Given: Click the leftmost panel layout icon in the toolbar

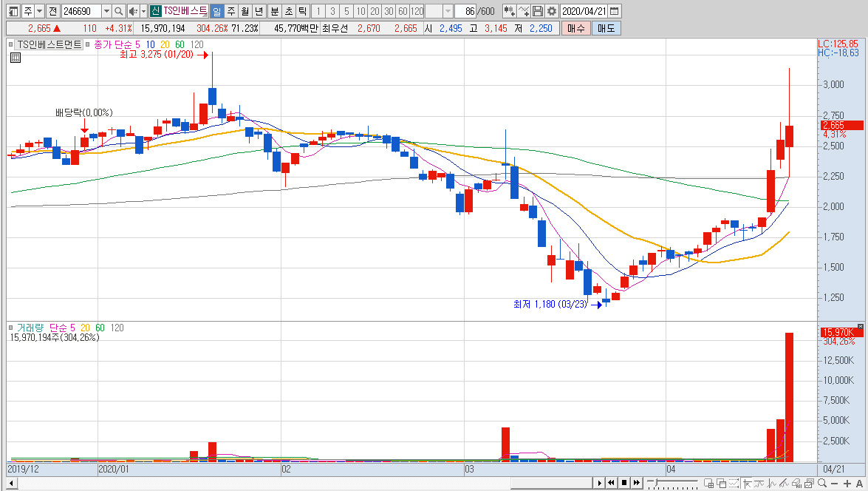Looking at the screenshot, I should click(13, 11).
